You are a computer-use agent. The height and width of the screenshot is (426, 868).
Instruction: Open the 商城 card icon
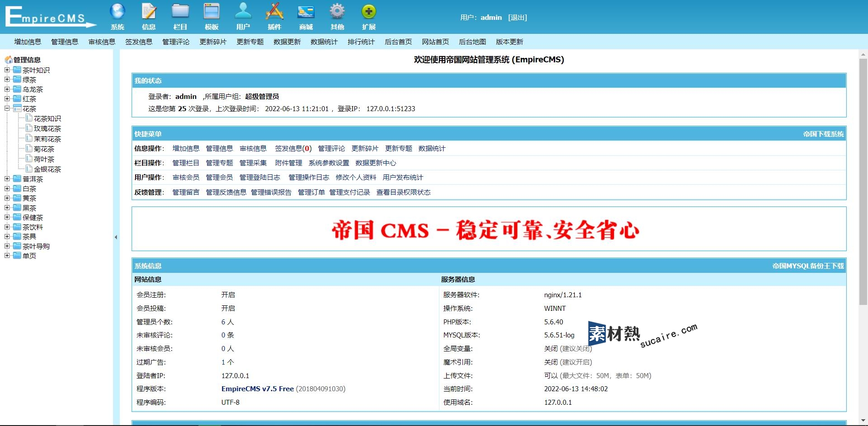click(x=306, y=12)
